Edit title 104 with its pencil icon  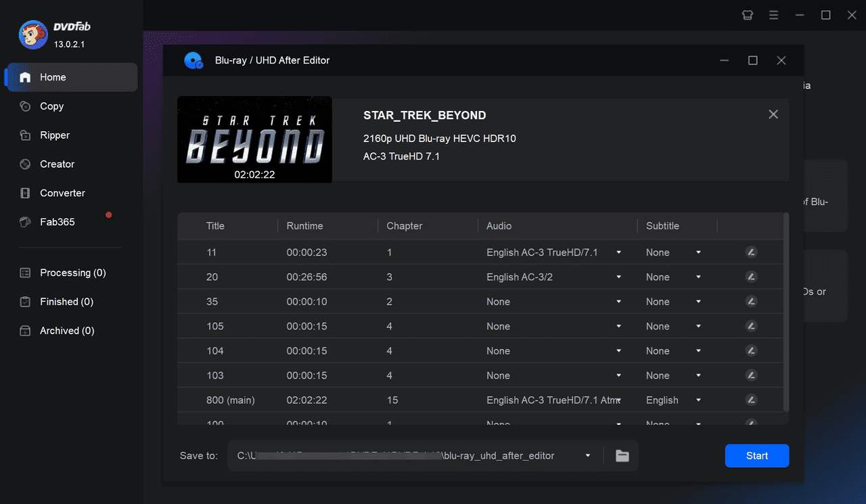pyautogui.click(x=751, y=350)
